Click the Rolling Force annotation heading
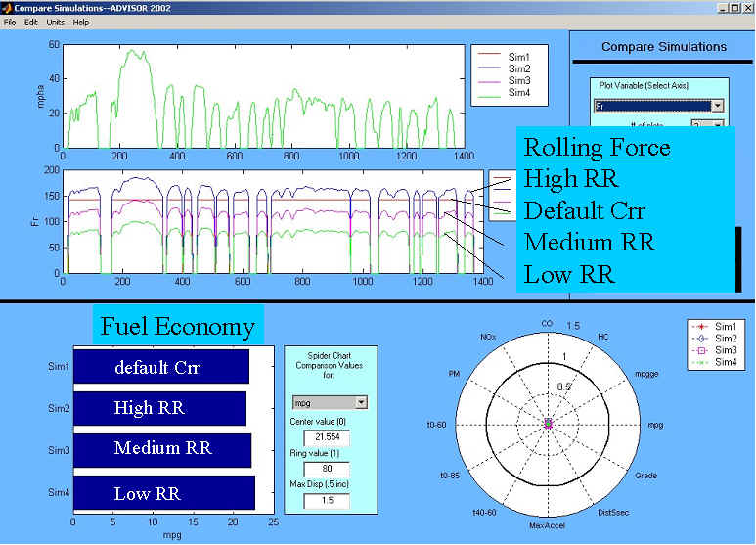The image size is (756, 545). [x=597, y=148]
